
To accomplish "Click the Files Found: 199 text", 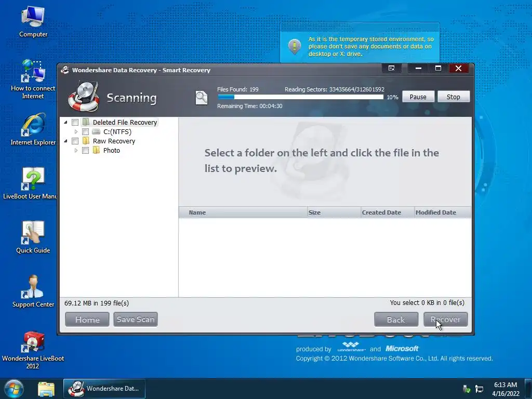I will click(x=238, y=89).
